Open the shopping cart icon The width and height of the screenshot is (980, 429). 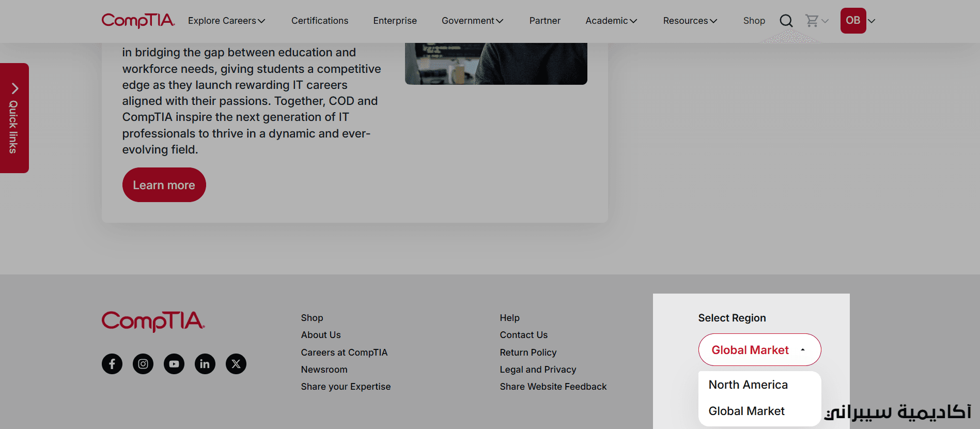click(812, 21)
